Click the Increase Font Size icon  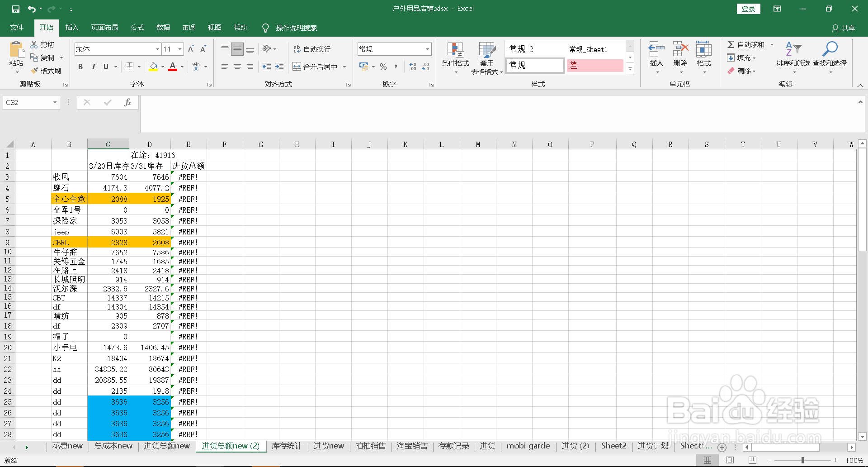pos(191,49)
